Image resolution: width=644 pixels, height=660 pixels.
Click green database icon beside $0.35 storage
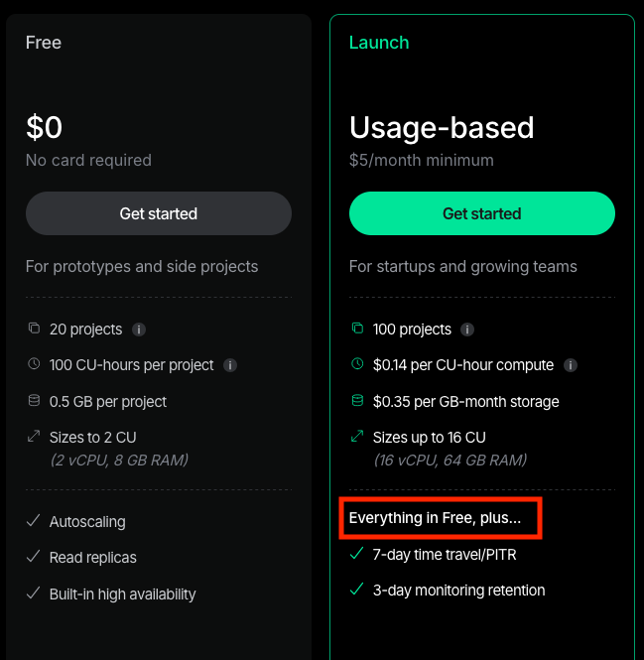click(357, 401)
